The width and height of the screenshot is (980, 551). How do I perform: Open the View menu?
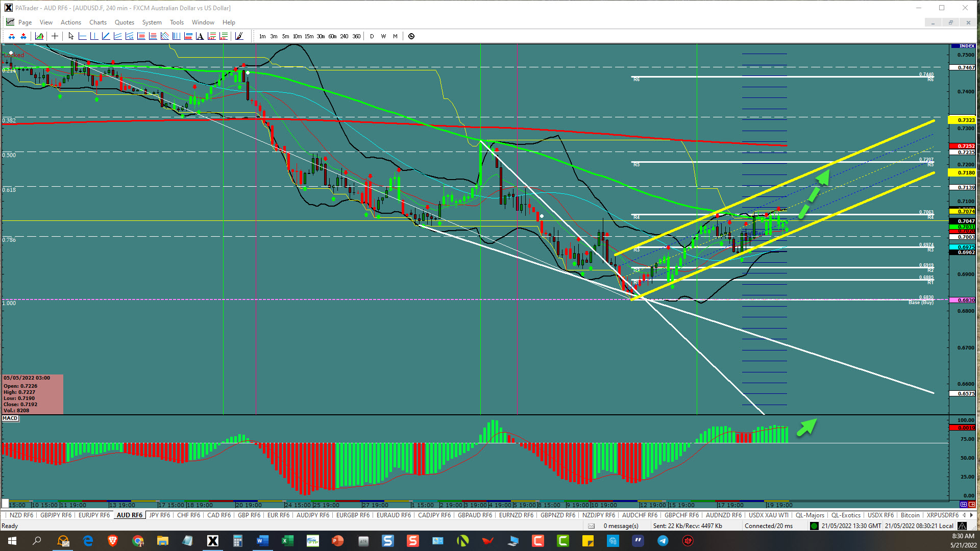pos(46,22)
